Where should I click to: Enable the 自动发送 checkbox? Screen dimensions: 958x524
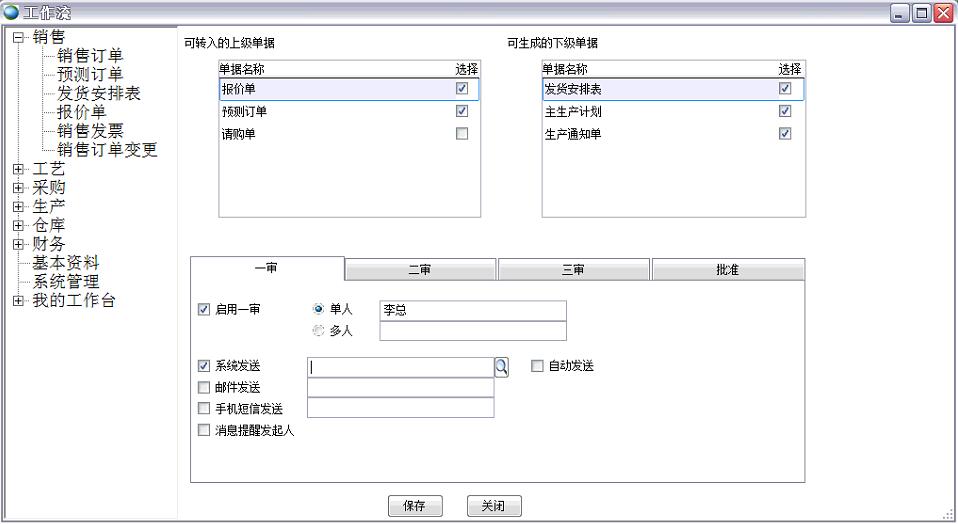point(537,366)
